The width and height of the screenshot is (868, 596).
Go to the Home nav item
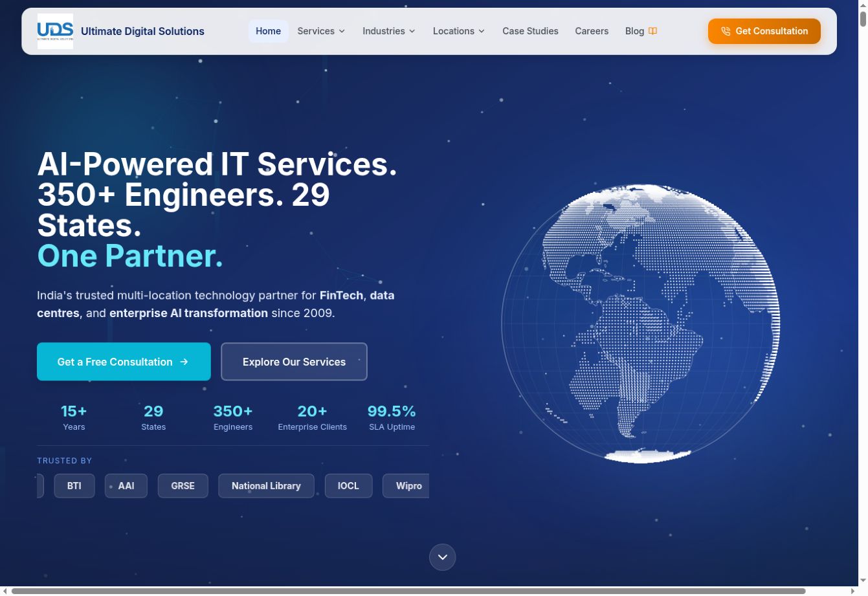(268, 31)
